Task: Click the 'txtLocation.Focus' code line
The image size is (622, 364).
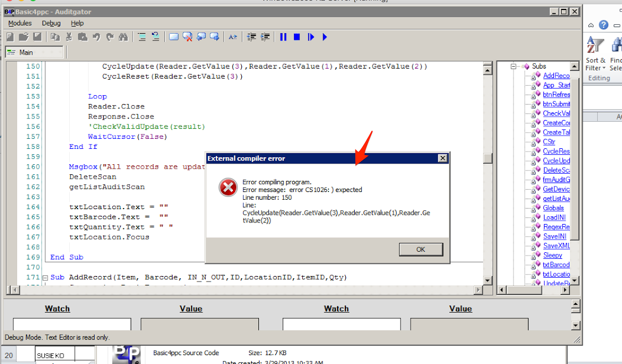Action: click(109, 237)
